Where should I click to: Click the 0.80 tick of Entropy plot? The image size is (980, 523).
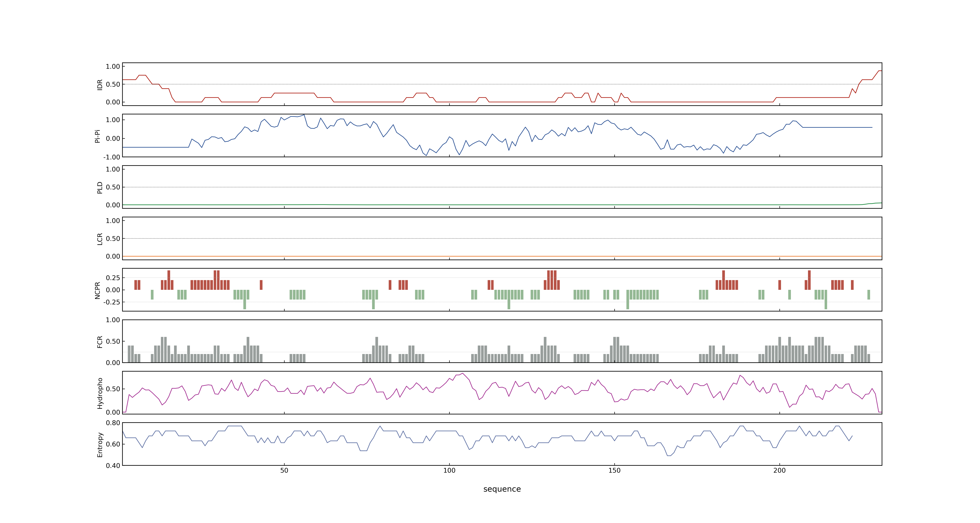tap(113, 423)
